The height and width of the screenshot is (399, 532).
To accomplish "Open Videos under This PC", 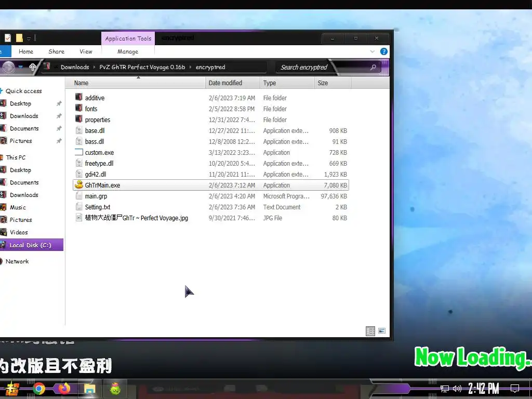I will pyautogui.click(x=19, y=232).
